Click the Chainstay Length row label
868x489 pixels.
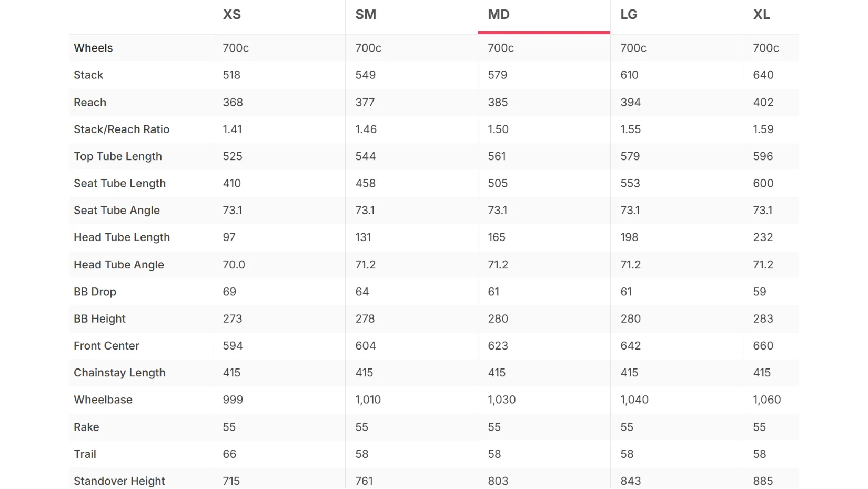119,373
